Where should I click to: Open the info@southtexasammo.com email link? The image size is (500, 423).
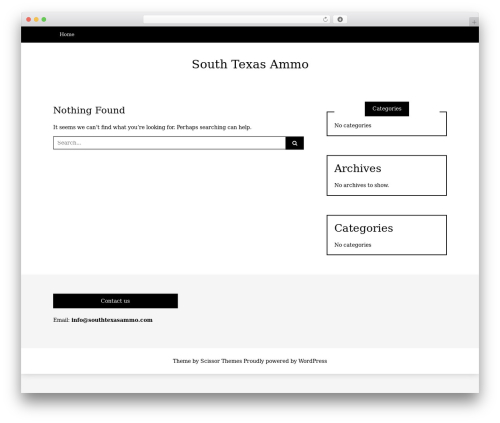tap(112, 320)
